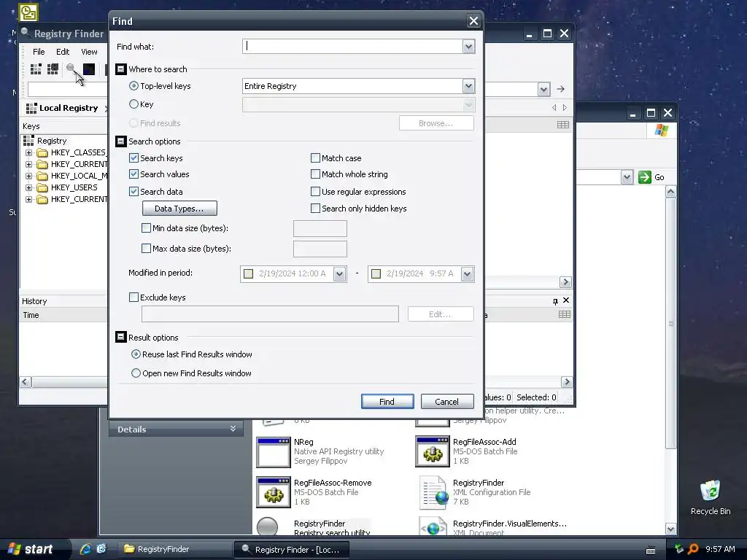This screenshot has height=560, width=747.
Task: Enable Match case option
Action: (315, 158)
